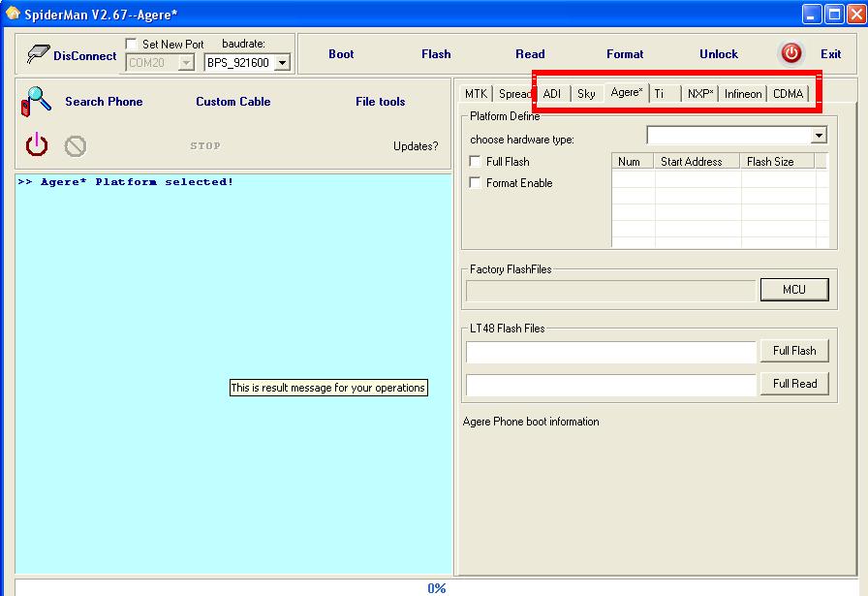Click the Search Phone magnifier icon
Image resolution: width=868 pixels, height=596 pixels.
(37, 102)
